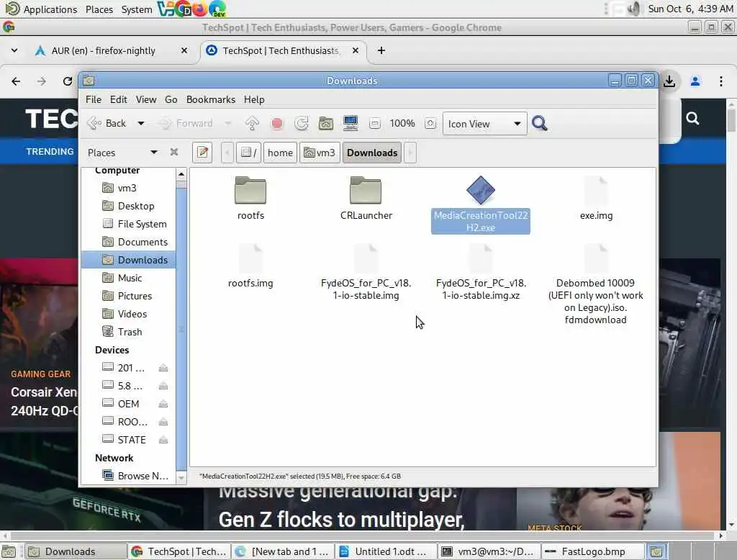
Task: Toggle text-based location entry pencil icon
Action: (x=202, y=153)
